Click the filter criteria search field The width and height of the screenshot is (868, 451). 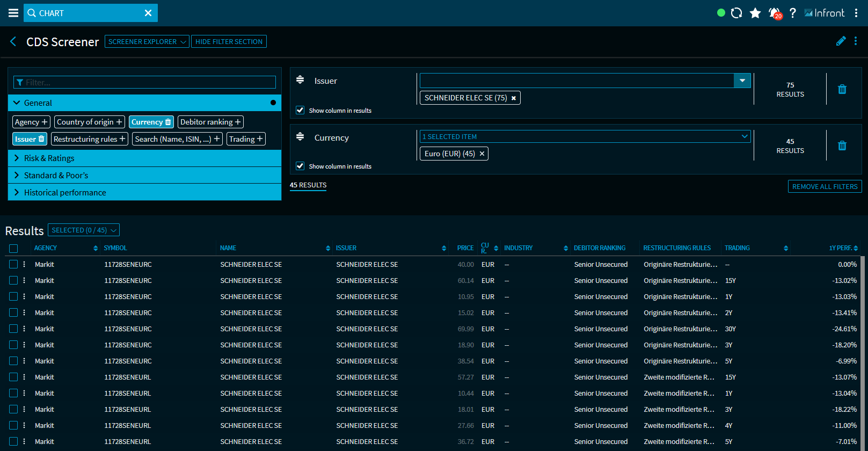point(145,82)
